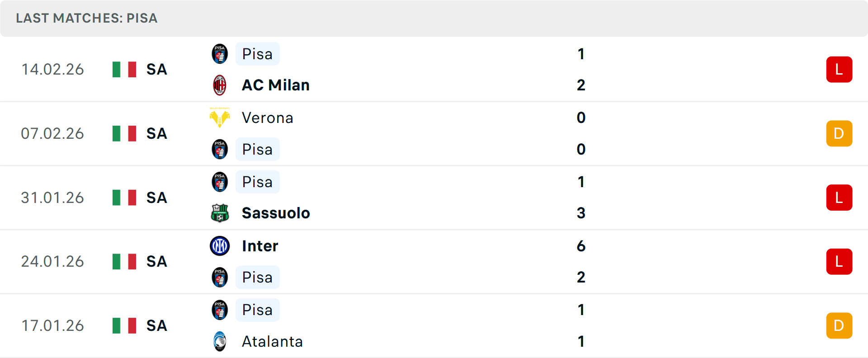Click Italy flag in the 24.01.26 row
Viewport: 868px width, 358px height.
pos(124,261)
